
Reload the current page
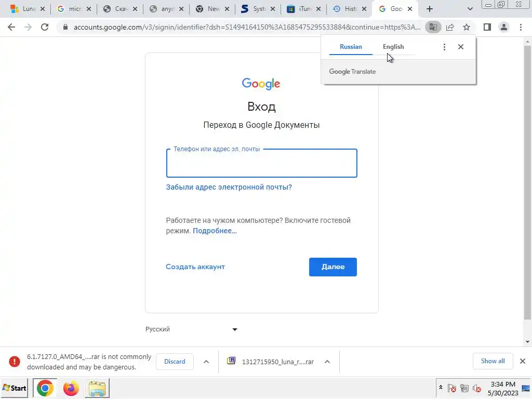coord(45,27)
